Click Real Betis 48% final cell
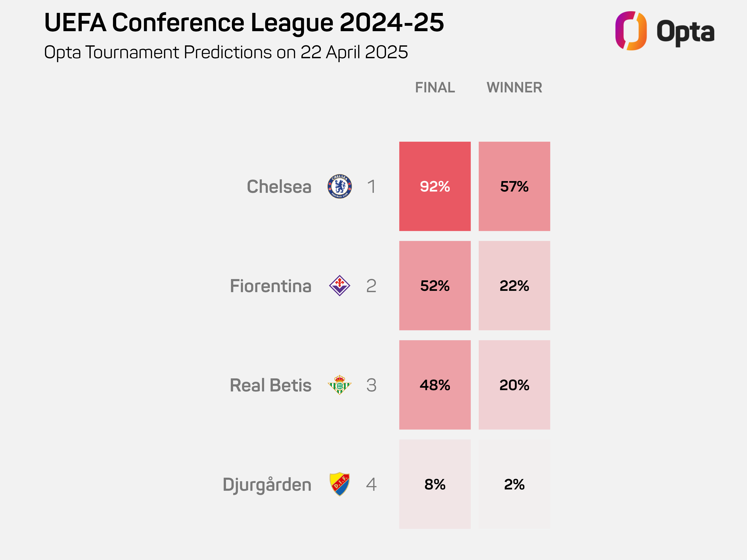 [435, 385]
